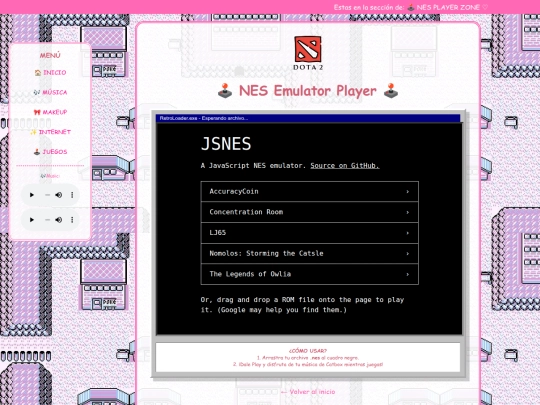Screen dimensions: 540x405
Task: Open the Source on GitHub link
Action: pos(345,166)
